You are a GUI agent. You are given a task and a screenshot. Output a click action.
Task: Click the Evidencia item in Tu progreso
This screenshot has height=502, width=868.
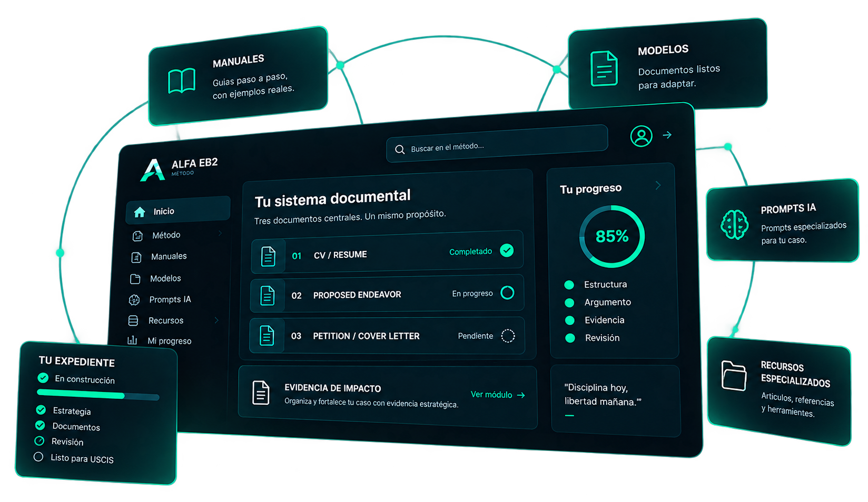[x=604, y=320]
